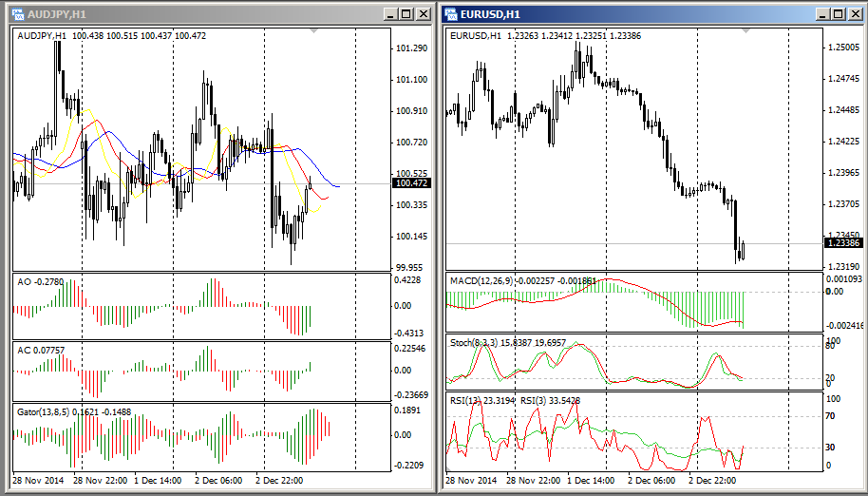
Task: Click the AO -0.2780 indicator label
Action: tap(41, 282)
